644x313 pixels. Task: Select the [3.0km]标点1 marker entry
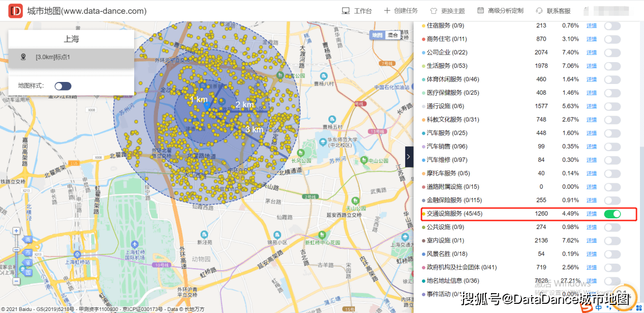71,58
